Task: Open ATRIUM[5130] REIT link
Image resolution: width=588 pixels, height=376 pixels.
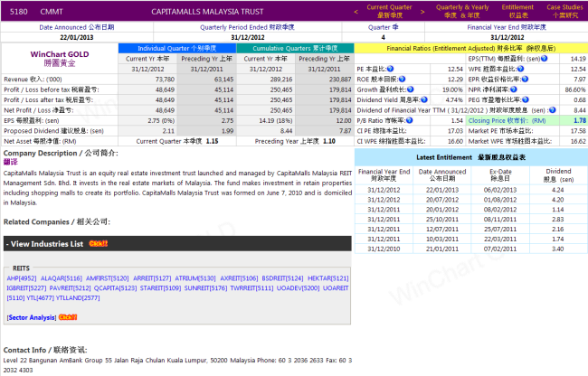Action: coord(195,278)
